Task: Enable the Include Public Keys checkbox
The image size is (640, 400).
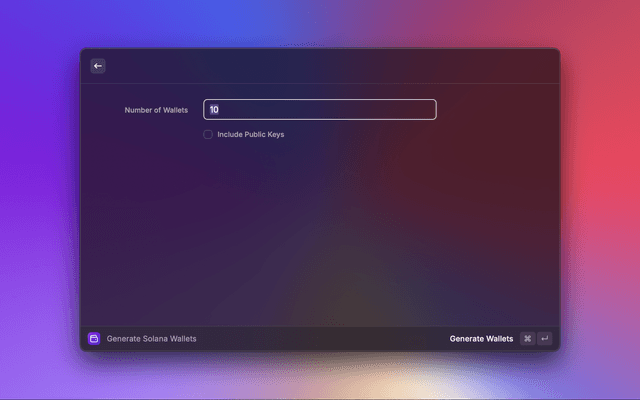Action: click(208, 134)
